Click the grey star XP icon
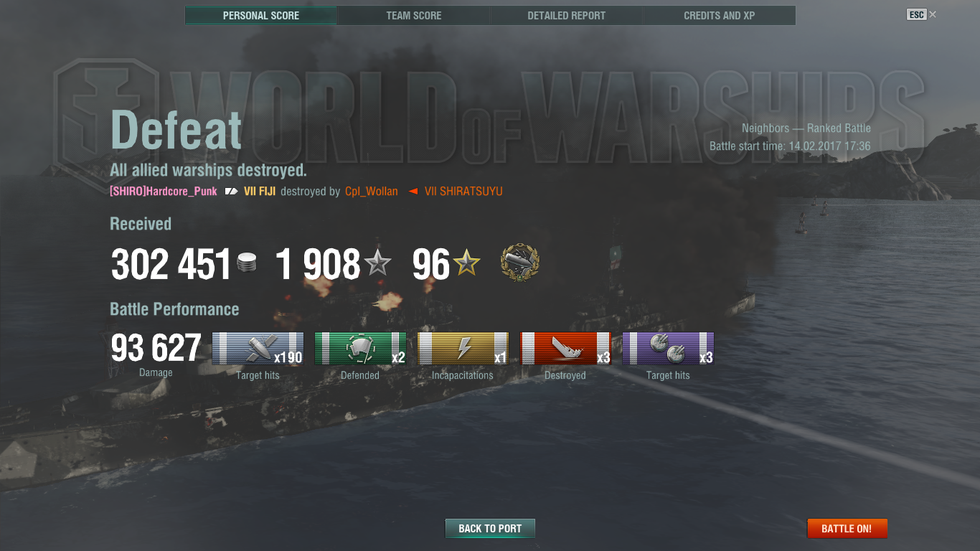Screen dimensions: 980x551 click(378, 264)
